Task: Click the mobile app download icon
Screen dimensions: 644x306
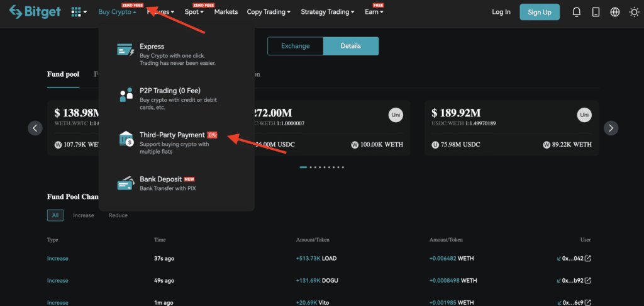Action: click(596, 12)
